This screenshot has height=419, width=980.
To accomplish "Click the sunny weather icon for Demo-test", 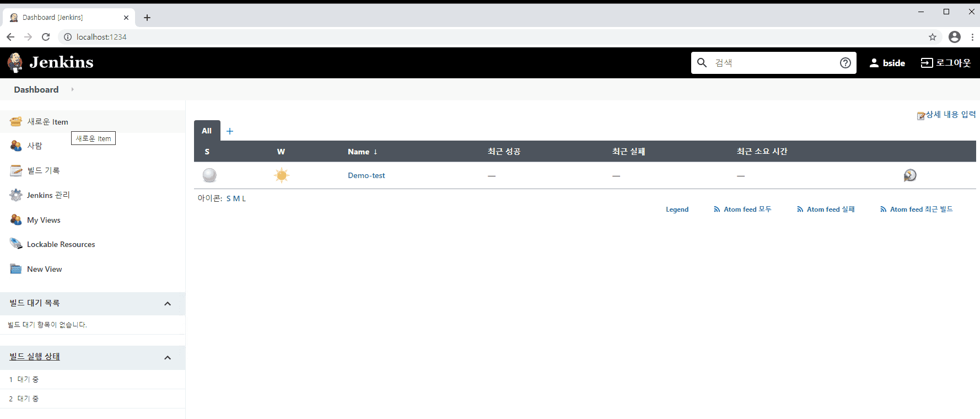I will [x=282, y=175].
